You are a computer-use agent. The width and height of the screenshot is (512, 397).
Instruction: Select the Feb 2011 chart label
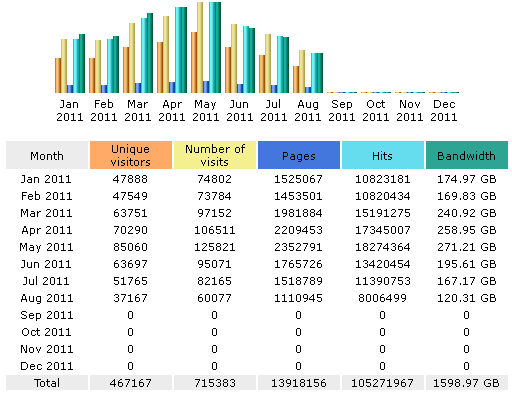coord(104,111)
